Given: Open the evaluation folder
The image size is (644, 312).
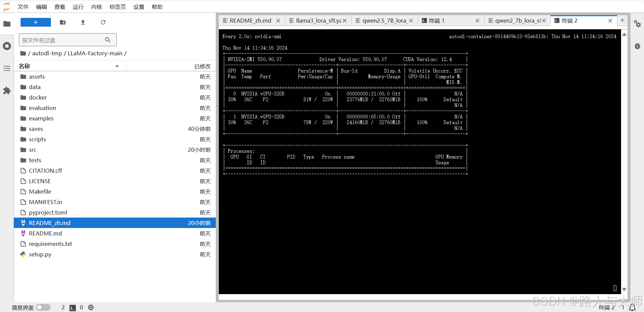Looking at the screenshot, I should coord(115,108).
